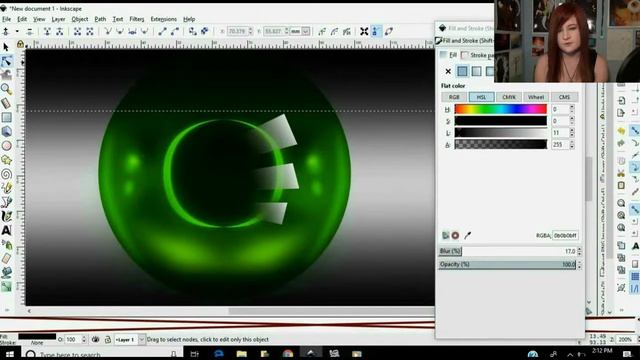Screen dimensions: 640x360
Task: Select the Calligraphy tool
Action: [7, 216]
